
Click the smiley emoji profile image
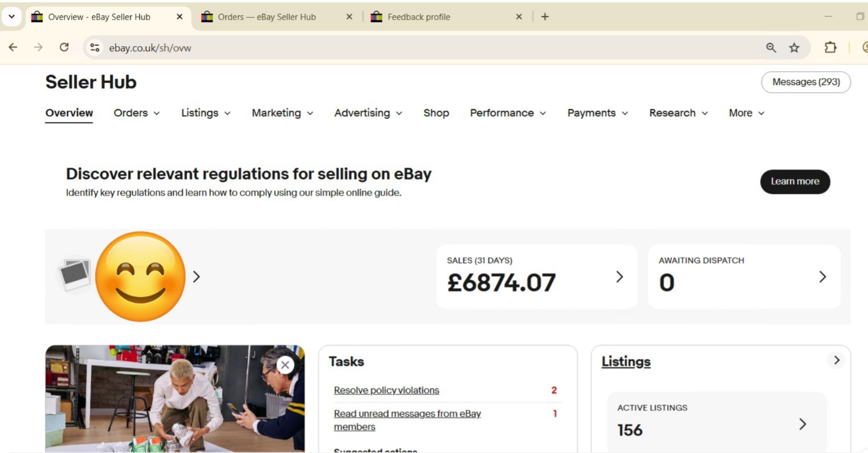click(x=140, y=277)
